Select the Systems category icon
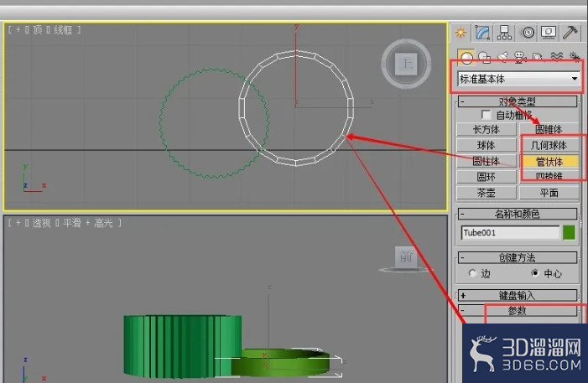This screenshot has height=383, width=588. pyautogui.click(x=574, y=57)
